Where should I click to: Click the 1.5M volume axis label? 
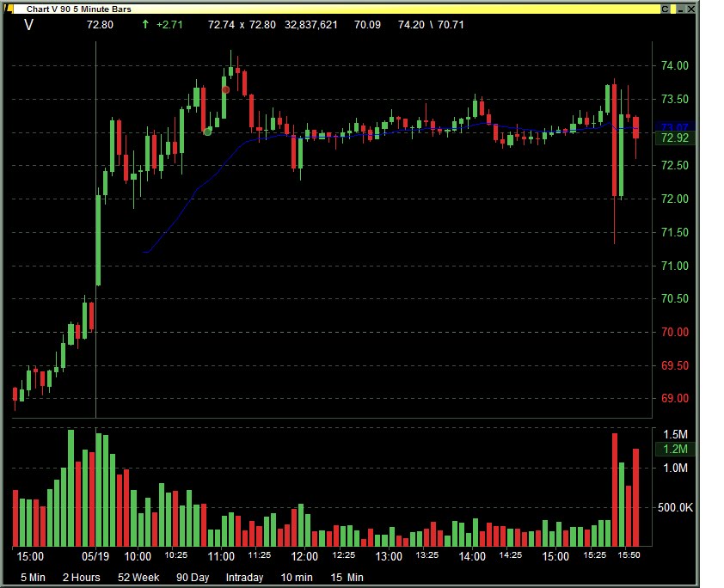pyautogui.click(x=675, y=435)
